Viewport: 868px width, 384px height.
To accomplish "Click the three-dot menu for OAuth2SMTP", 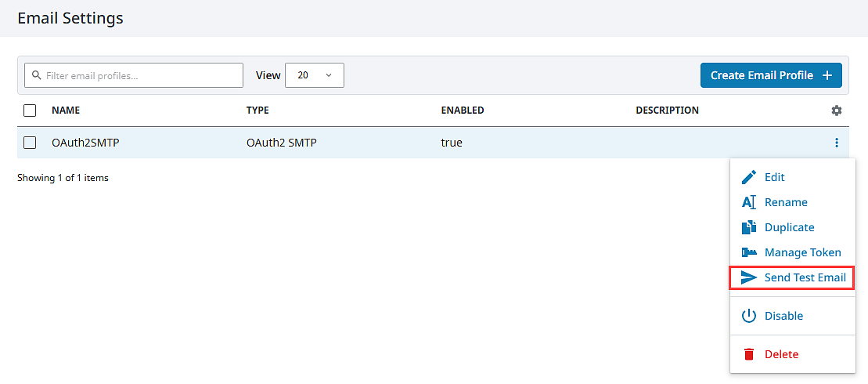I will coord(837,143).
